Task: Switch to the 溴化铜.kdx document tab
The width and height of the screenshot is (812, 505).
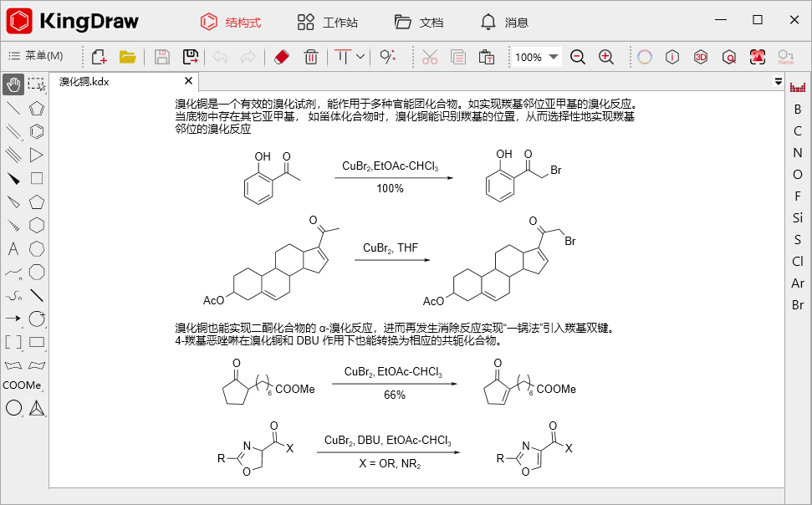Action: tap(92, 82)
